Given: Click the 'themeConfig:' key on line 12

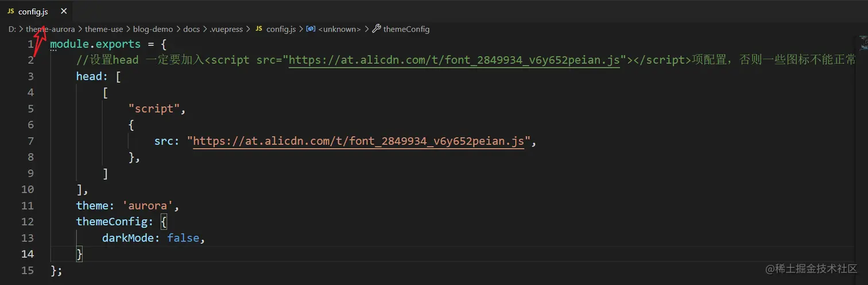Looking at the screenshot, I should 115,221.
